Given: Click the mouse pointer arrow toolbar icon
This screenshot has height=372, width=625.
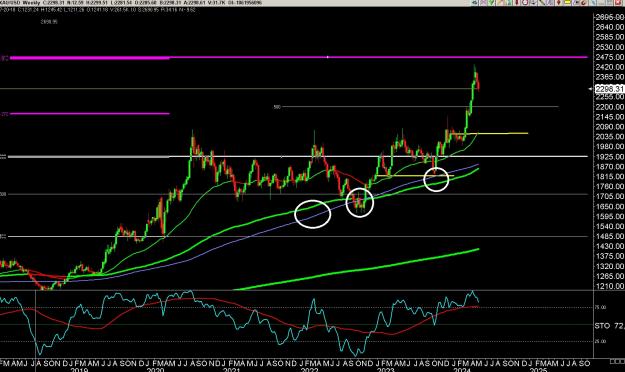Looking at the screenshot, I should coord(576,2).
